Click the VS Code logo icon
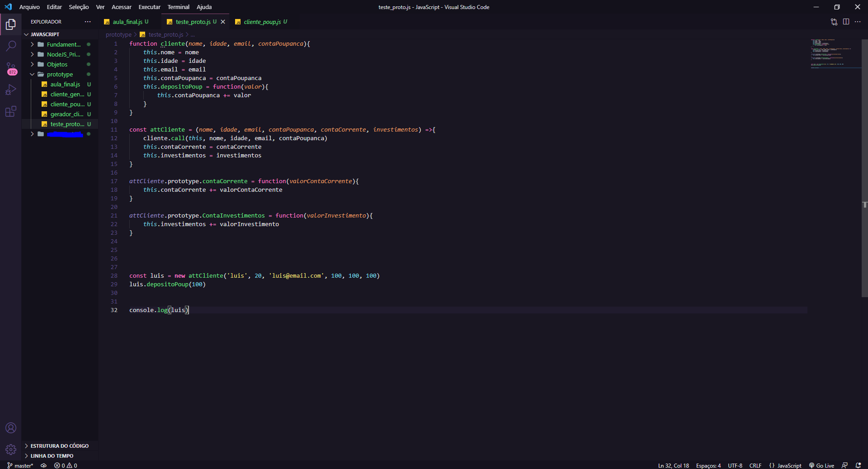 point(8,7)
